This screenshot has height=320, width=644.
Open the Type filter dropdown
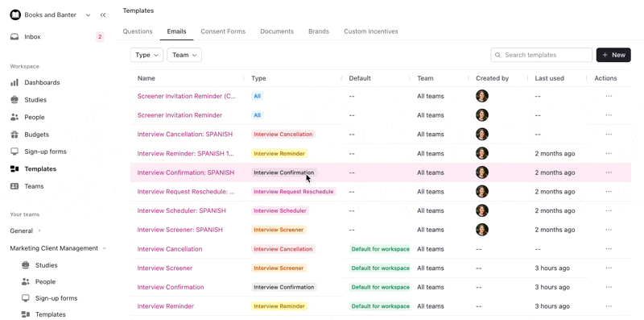click(147, 55)
